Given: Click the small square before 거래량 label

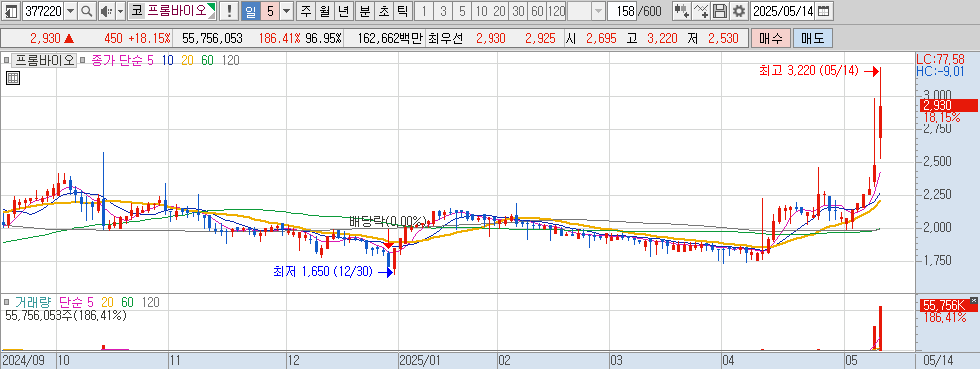Looking at the screenshot, I should point(6,303).
